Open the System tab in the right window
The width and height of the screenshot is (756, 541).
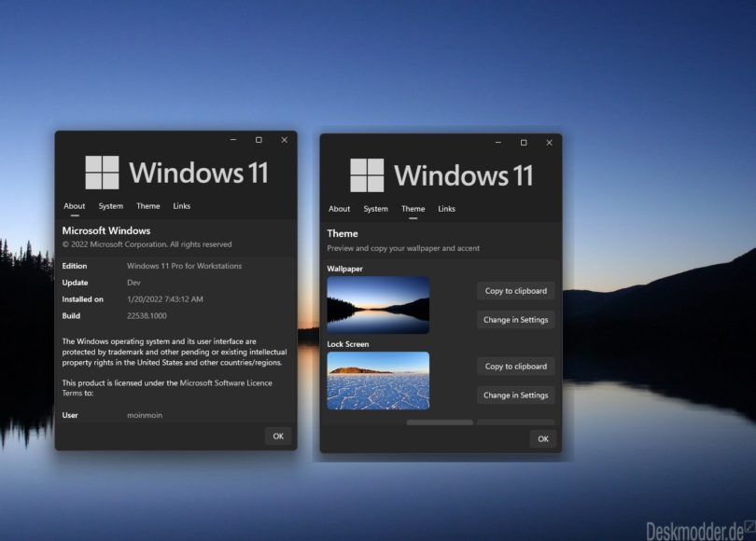375,209
